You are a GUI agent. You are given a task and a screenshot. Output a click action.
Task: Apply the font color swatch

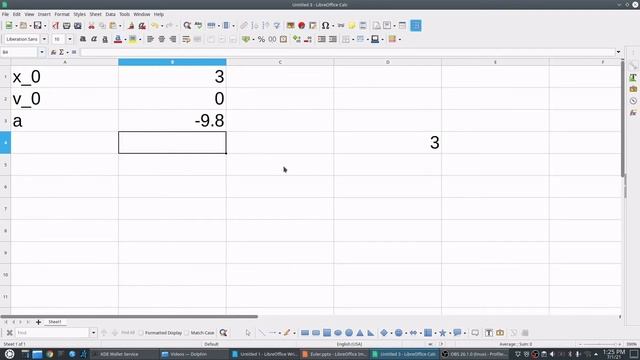tap(118, 39)
